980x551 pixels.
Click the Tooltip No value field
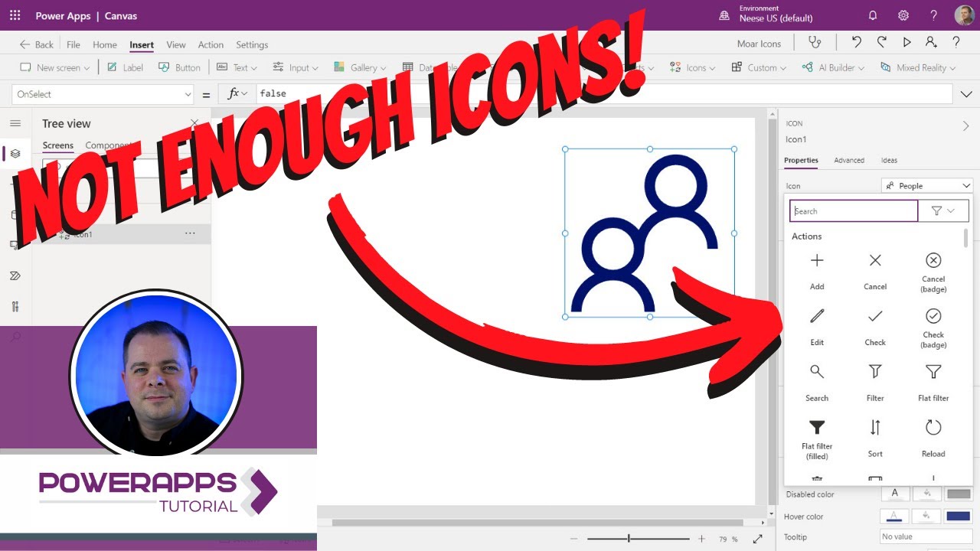(926, 537)
